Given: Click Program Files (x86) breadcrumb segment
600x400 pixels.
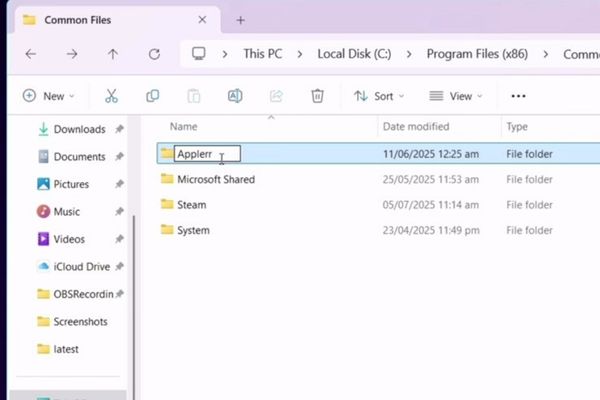Looking at the screenshot, I should tap(477, 54).
